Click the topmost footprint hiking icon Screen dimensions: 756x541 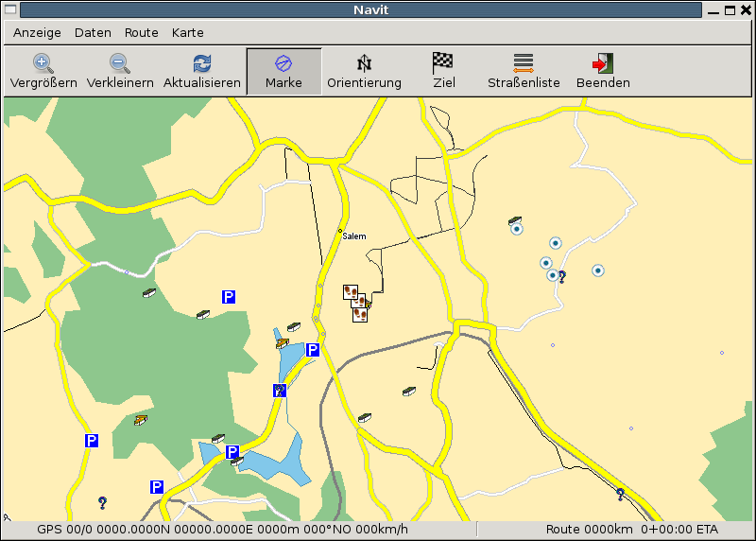click(x=351, y=292)
